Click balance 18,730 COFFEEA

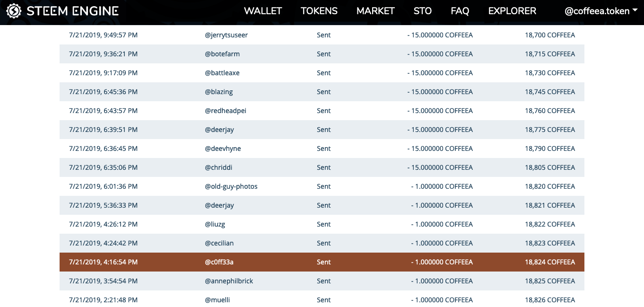(x=550, y=73)
